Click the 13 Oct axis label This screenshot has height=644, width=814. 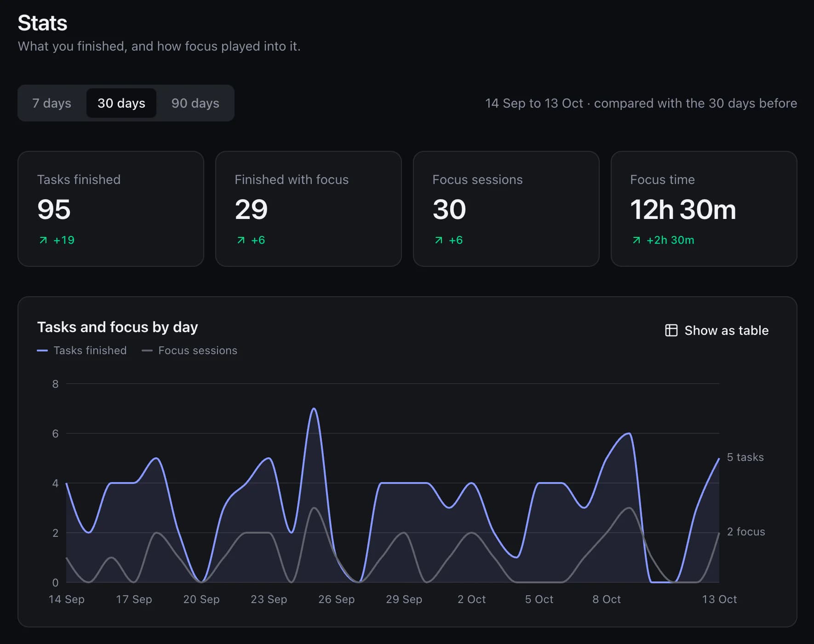coord(719,599)
